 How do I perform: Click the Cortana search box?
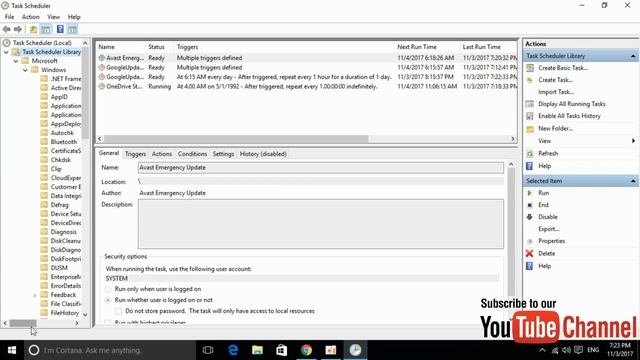click(x=110, y=350)
